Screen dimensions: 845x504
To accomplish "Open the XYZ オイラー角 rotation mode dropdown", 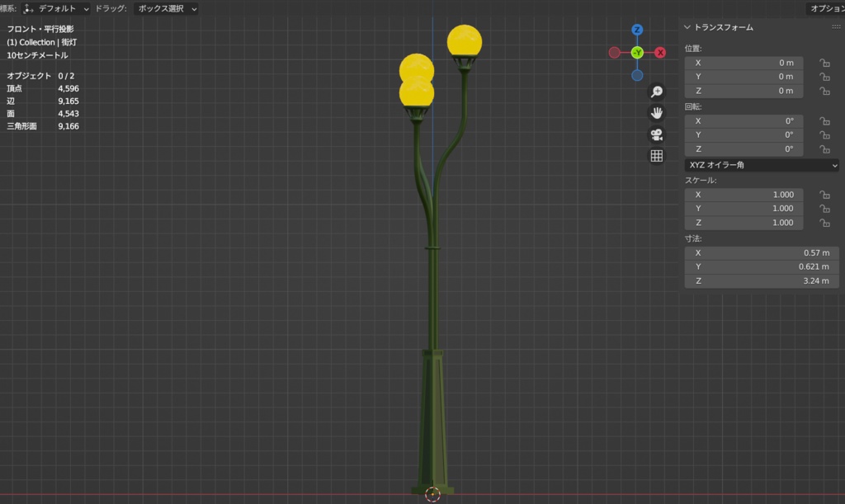I will point(762,165).
